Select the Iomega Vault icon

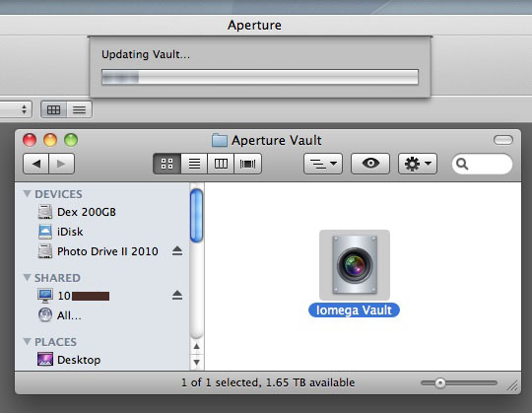pyautogui.click(x=355, y=265)
